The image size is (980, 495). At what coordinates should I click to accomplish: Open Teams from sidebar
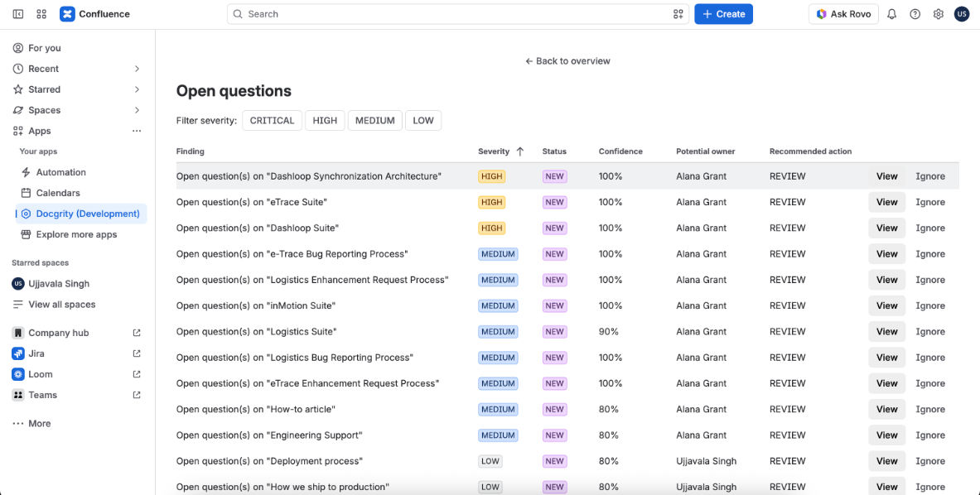coord(42,395)
